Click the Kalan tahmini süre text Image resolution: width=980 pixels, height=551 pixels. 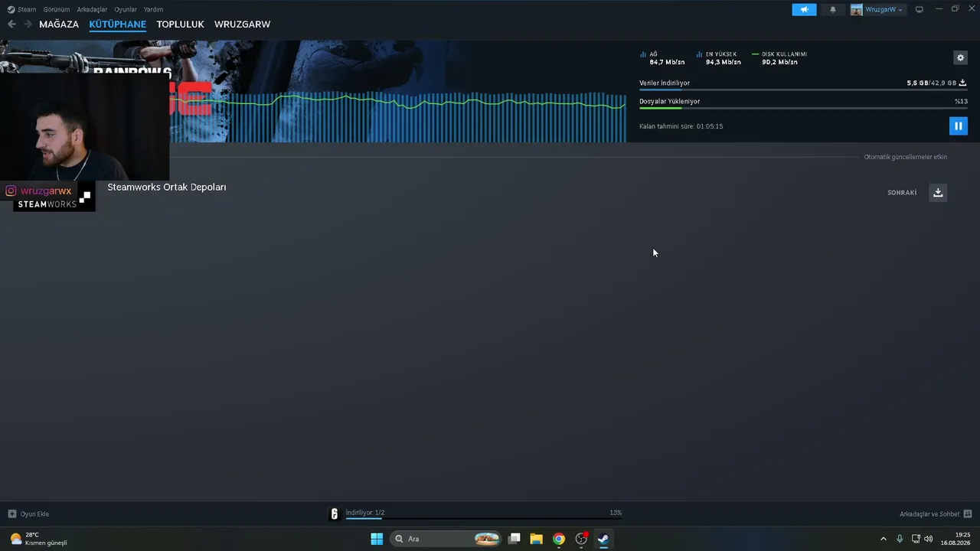pos(681,126)
